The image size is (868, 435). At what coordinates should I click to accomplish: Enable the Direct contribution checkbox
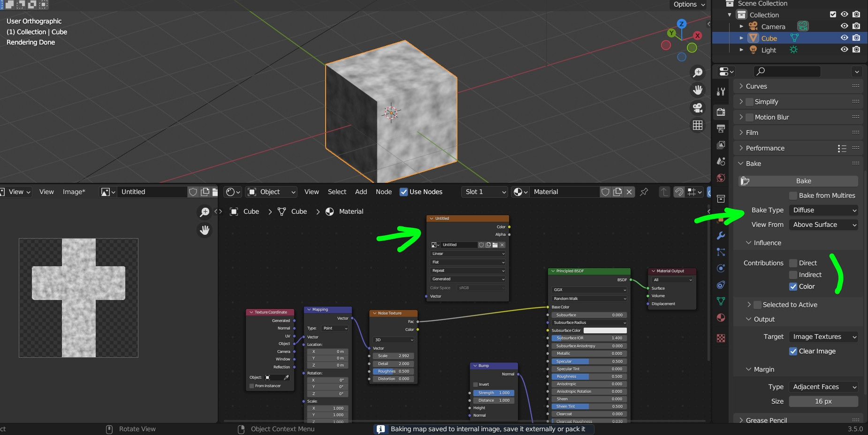point(793,263)
